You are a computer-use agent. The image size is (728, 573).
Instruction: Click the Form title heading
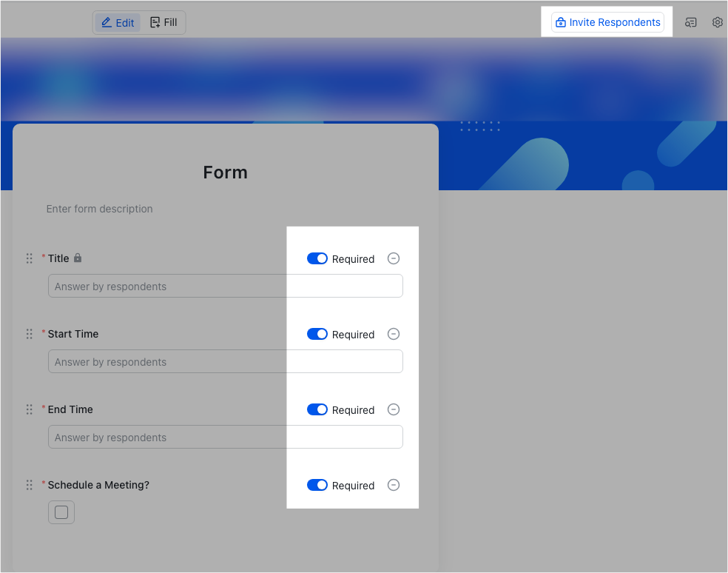pyautogui.click(x=225, y=172)
